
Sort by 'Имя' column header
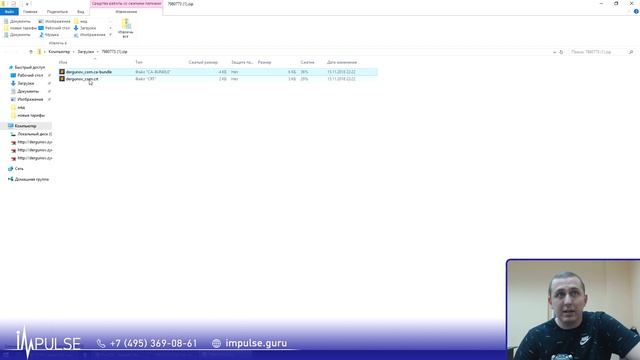coord(63,62)
